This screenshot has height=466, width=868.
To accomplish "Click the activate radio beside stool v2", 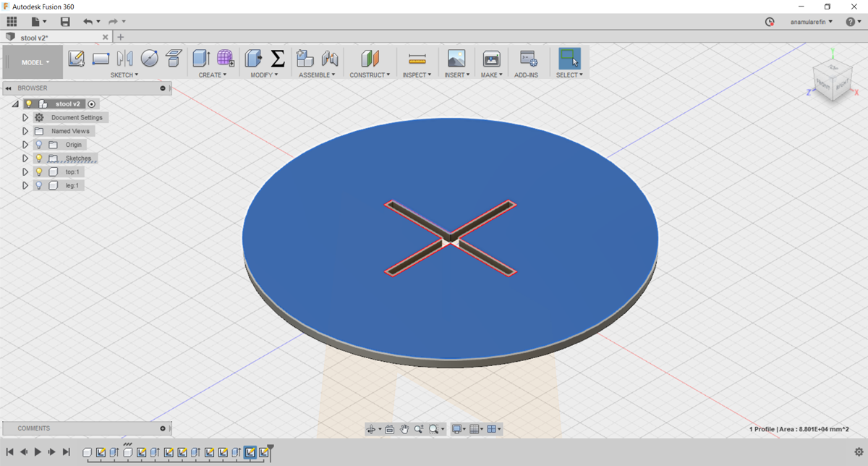I will [92, 104].
